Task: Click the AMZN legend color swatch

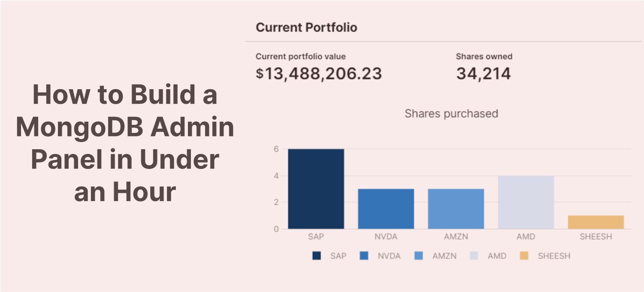Action: (x=419, y=256)
